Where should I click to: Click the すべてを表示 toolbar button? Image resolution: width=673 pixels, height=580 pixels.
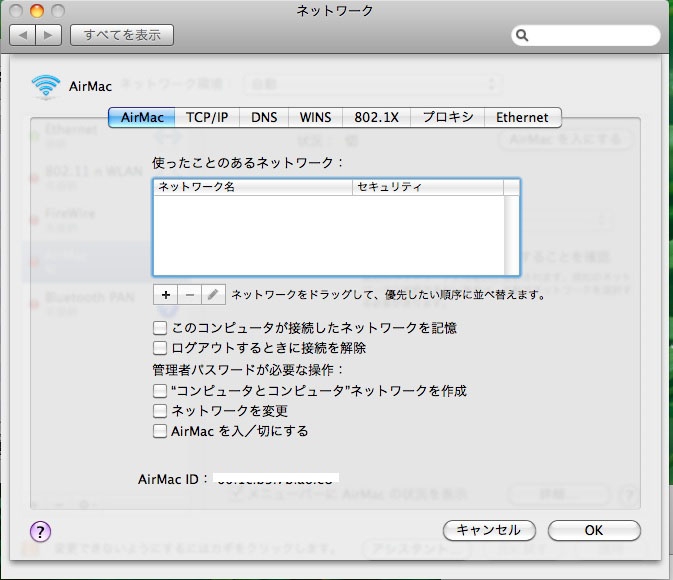122,35
